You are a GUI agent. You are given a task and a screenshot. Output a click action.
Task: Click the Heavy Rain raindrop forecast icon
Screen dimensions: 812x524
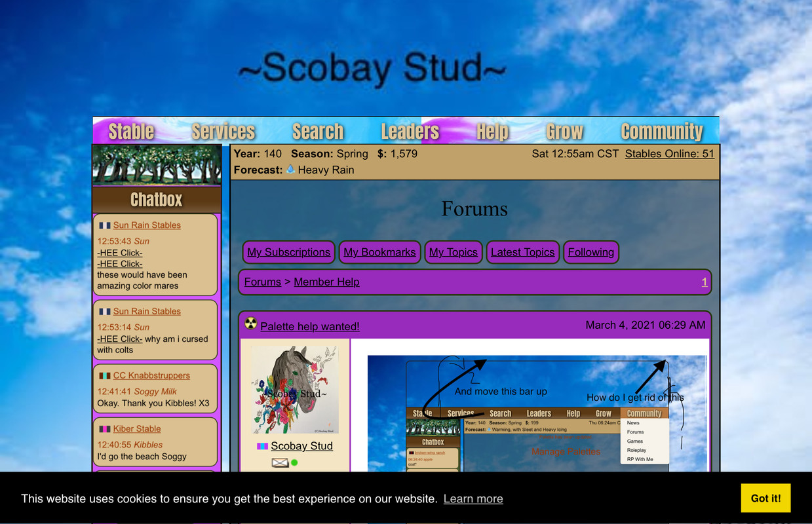[290, 169]
